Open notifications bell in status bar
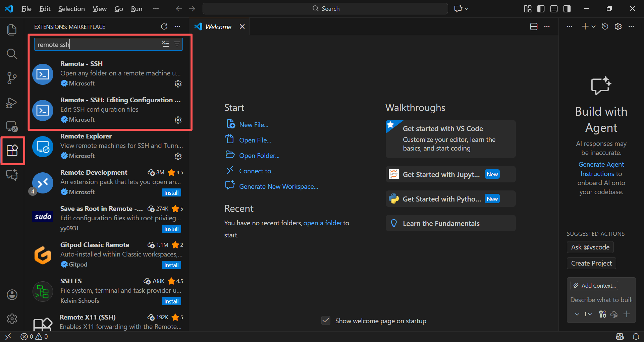 pyautogui.click(x=636, y=336)
